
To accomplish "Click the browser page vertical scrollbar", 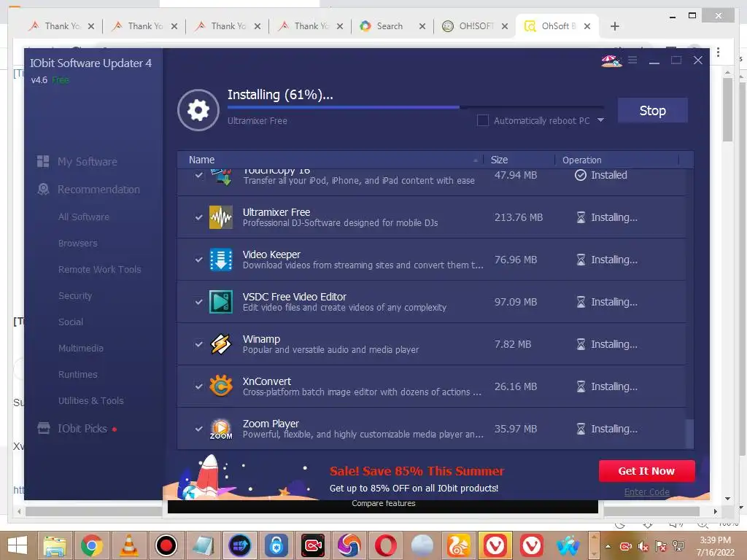I will (x=727, y=109).
